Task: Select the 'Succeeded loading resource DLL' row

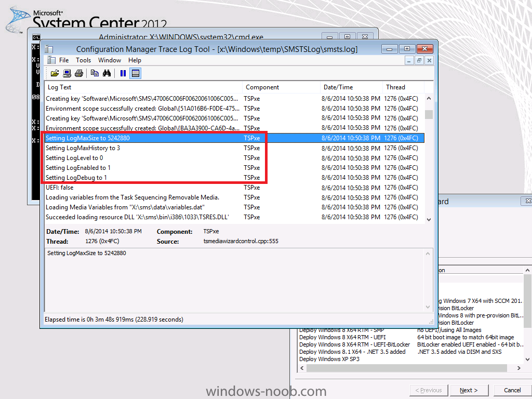Action: pyautogui.click(x=234, y=217)
